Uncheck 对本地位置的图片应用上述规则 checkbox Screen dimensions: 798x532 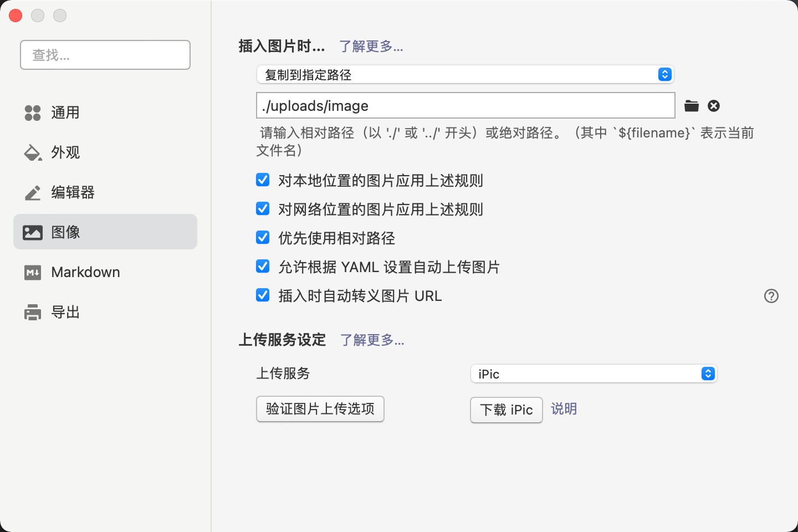tap(263, 180)
